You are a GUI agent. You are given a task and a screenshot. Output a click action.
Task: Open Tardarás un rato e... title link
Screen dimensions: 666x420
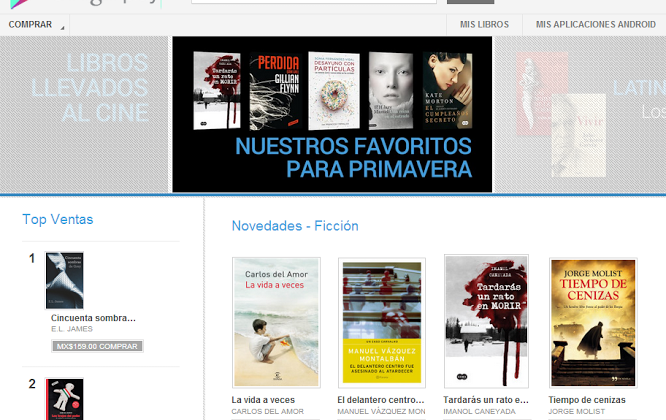(x=486, y=400)
